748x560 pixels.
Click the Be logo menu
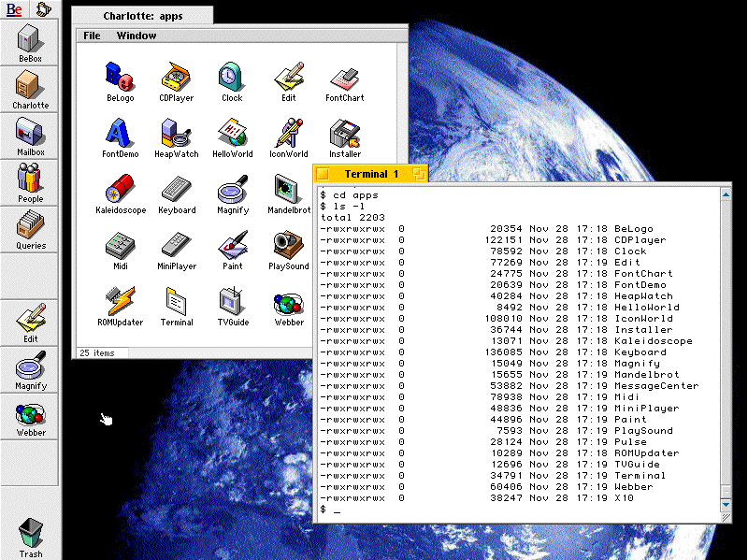coord(14,9)
